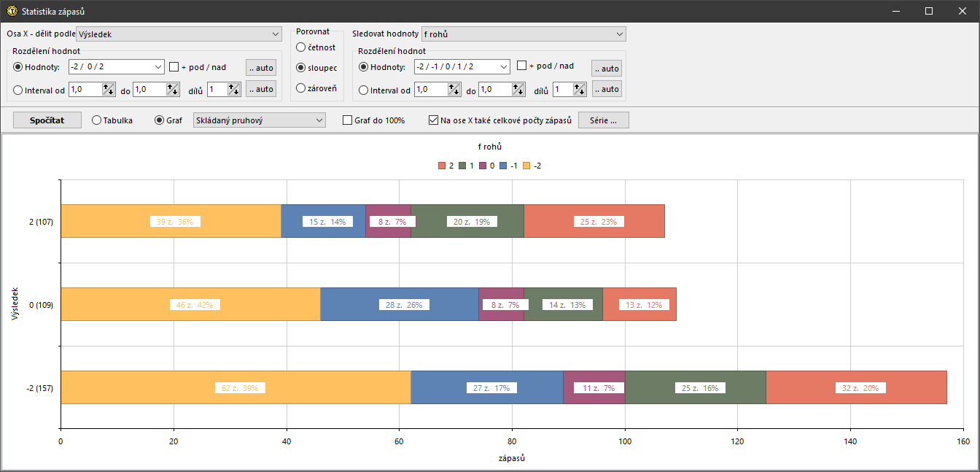Click left 'do' value field
The width and height of the screenshot is (980, 472).
click(149, 89)
